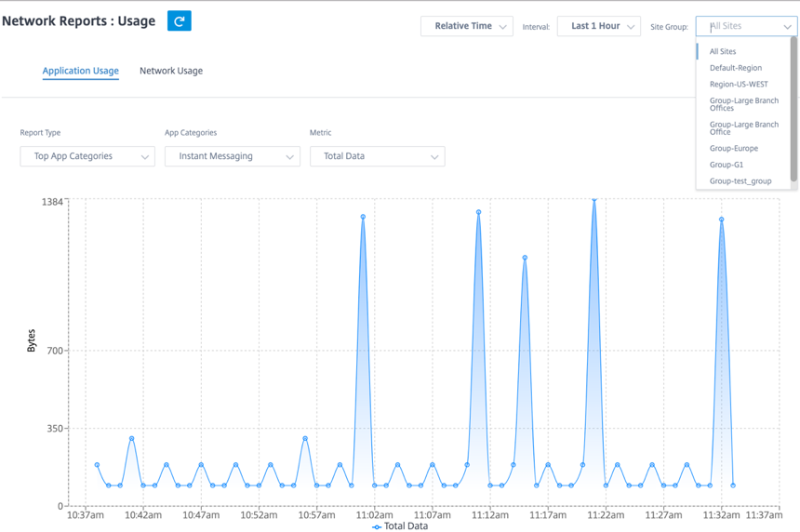
Task: Open Instant Messaging app categories dropdown
Action: pyautogui.click(x=233, y=156)
